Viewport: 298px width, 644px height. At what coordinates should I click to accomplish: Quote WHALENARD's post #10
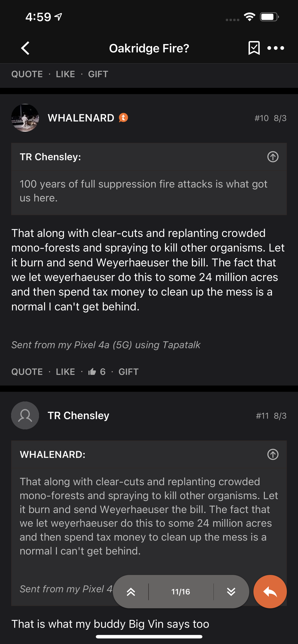coord(27,372)
